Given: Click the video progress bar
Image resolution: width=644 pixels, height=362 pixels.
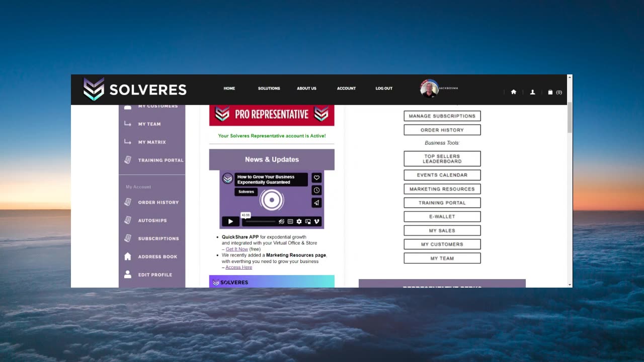Looking at the screenshot, I should (260, 221).
